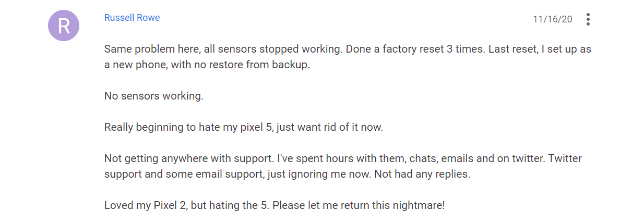
Task: Click the "No sensors working." line
Action: (x=154, y=96)
